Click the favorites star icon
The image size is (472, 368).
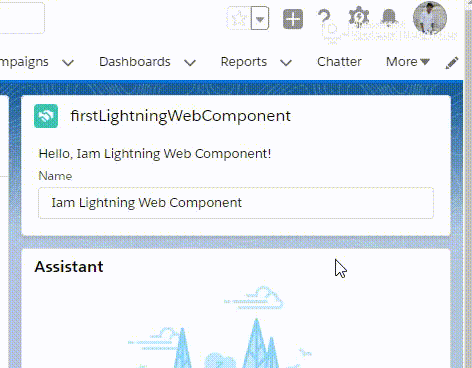coord(239,18)
